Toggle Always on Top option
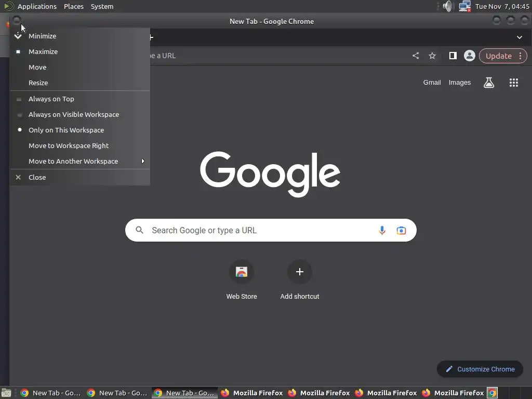 79,99
